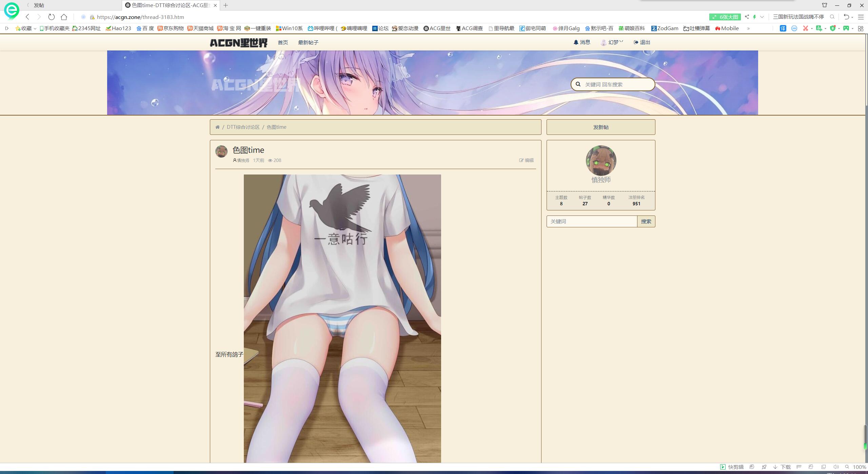Click the post author's small avatar
Screen dimensions: 868x474
tap(221, 151)
